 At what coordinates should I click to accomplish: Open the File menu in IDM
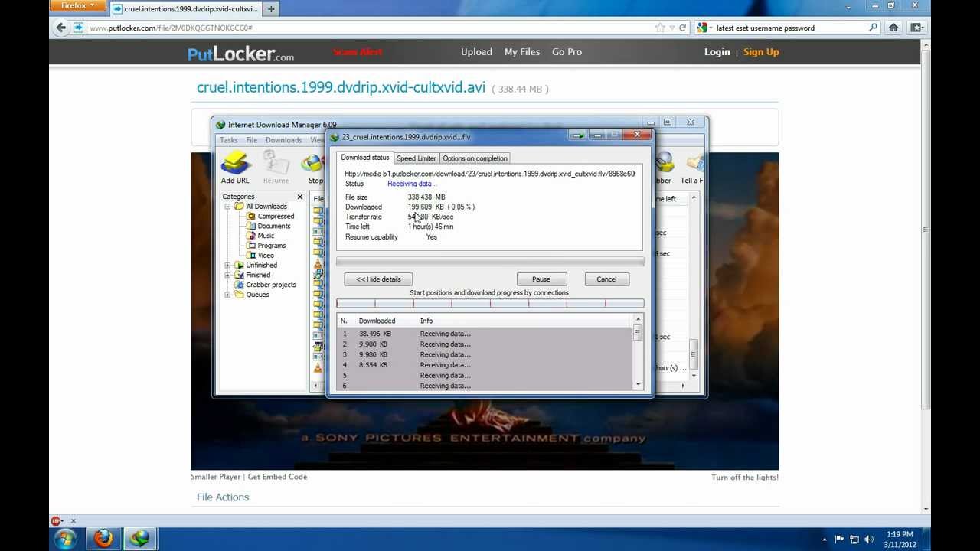click(x=251, y=140)
